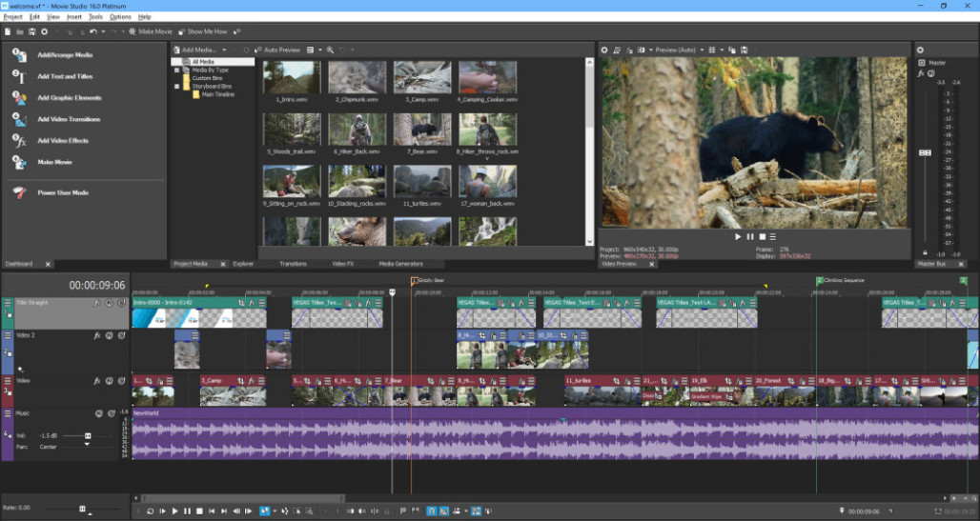Viewport: 980px width, 521px height.
Task: Mute the Music audio track
Action: [x=99, y=413]
